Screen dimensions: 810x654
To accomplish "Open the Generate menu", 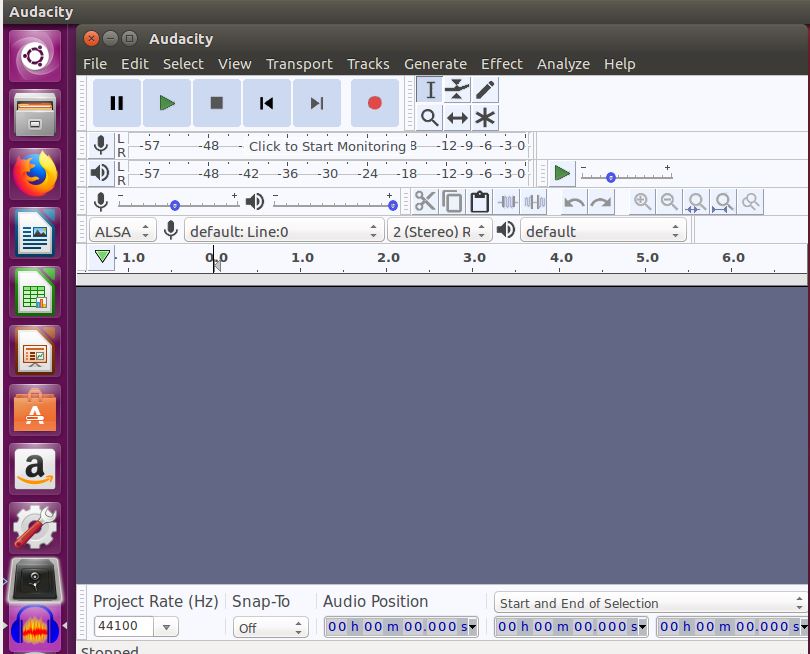I will pos(435,63).
